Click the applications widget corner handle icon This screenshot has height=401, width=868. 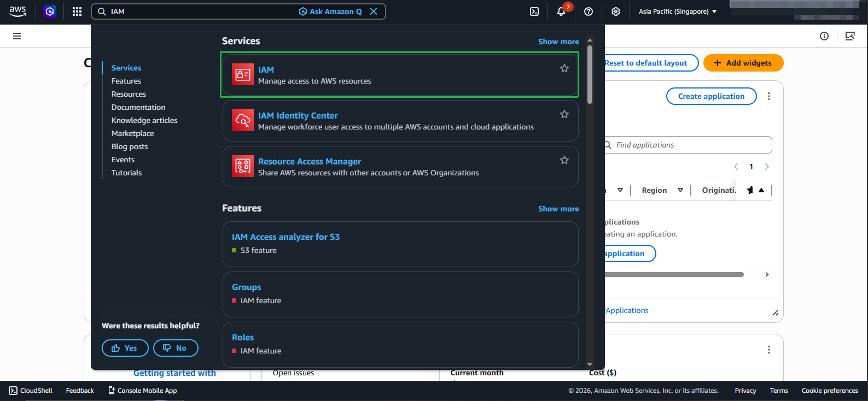(775, 312)
